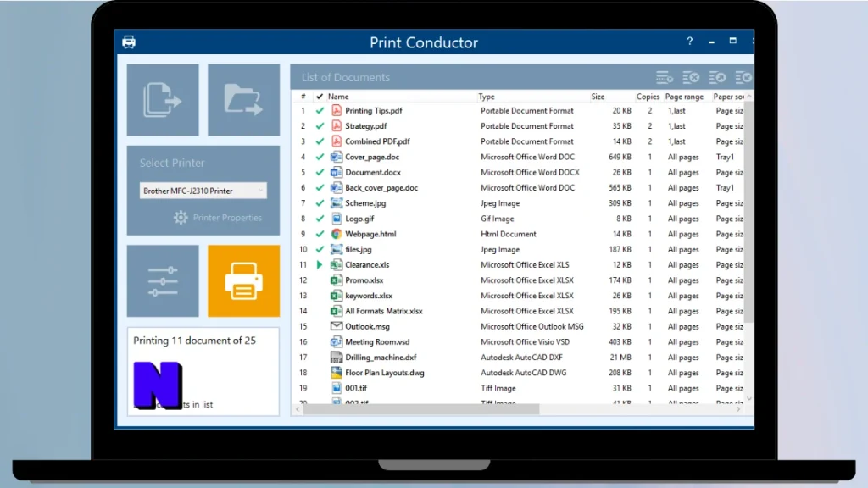Screen dimensions: 868x488
Task: Sort by the Paper source column header
Action: (728, 97)
